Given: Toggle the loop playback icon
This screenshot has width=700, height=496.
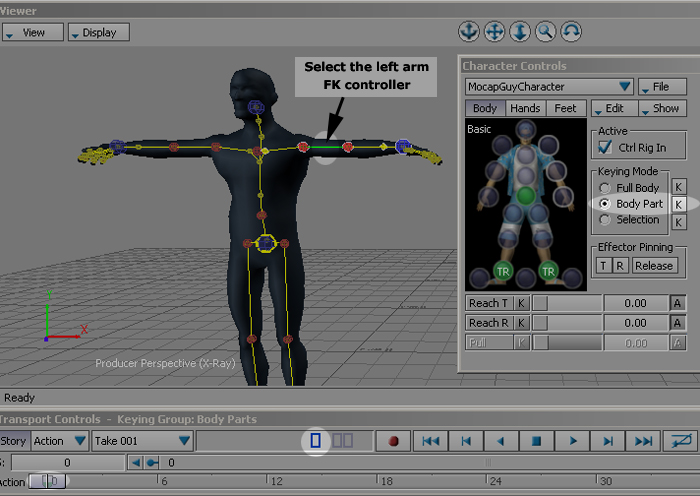Looking at the screenshot, I should pyautogui.click(x=684, y=440).
